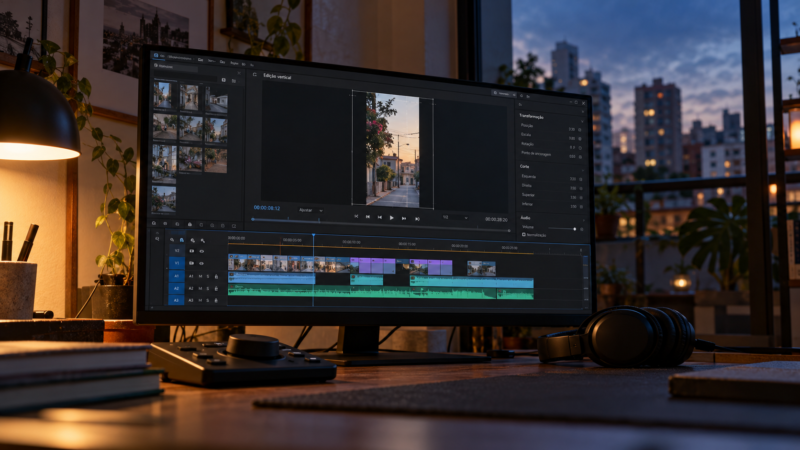
Task: Open the search box above the inspector
Action: point(503,93)
